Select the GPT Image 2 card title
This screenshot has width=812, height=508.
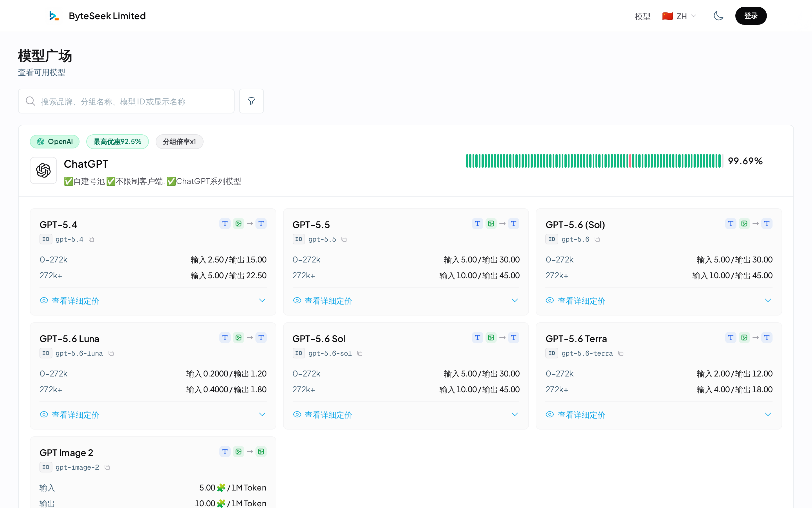pos(67,453)
